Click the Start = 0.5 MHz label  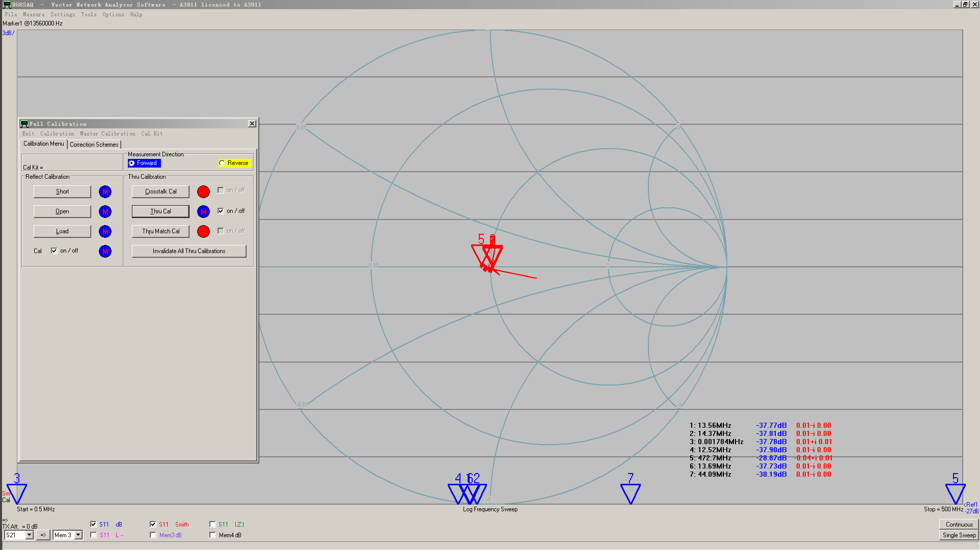(x=36, y=509)
